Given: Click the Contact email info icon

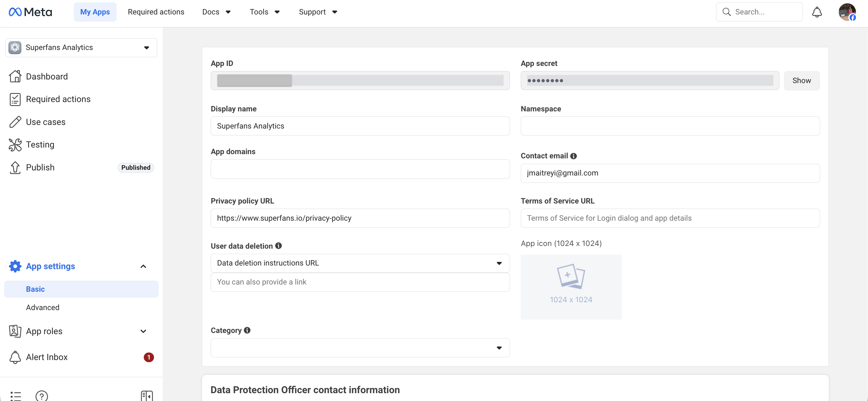Looking at the screenshot, I should 573,156.
